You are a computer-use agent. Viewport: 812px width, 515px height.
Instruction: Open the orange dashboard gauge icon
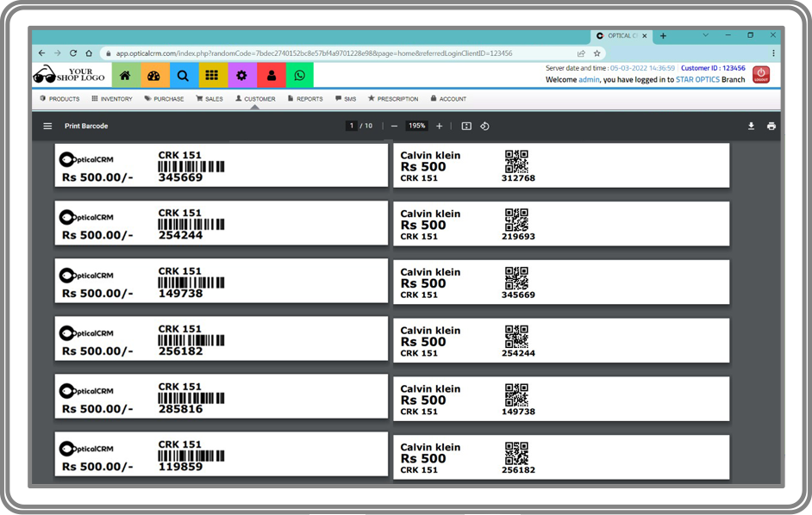coord(154,76)
